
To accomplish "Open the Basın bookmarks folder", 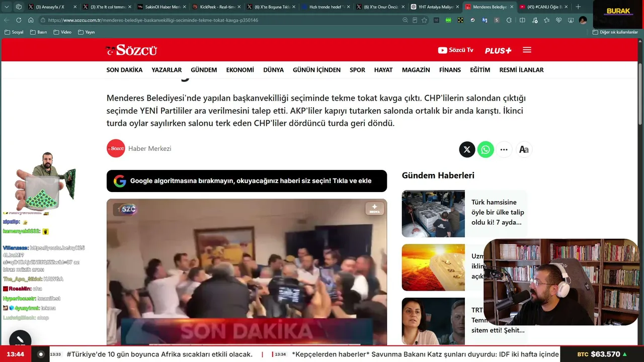I will (x=38, y=32).
